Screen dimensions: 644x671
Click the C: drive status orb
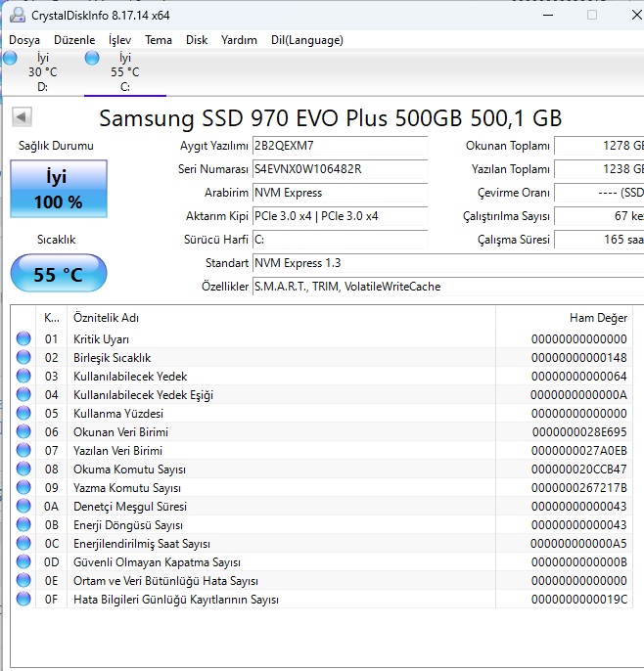92,58
